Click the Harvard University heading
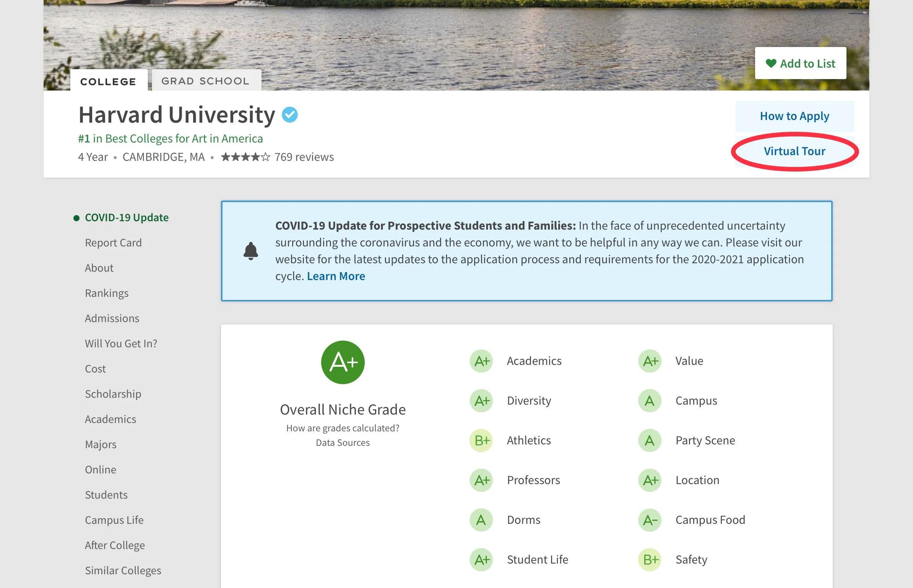The image size is (913, 588). tap(177, 115)
